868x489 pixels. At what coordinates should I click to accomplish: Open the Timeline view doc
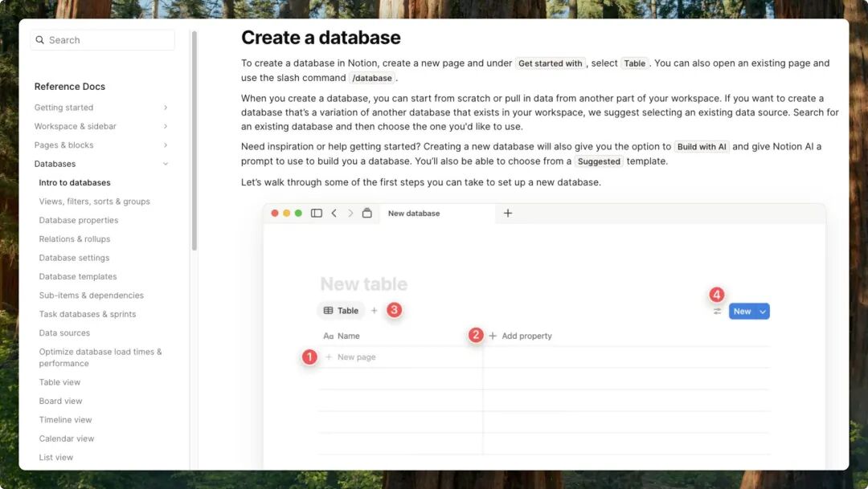65,420
